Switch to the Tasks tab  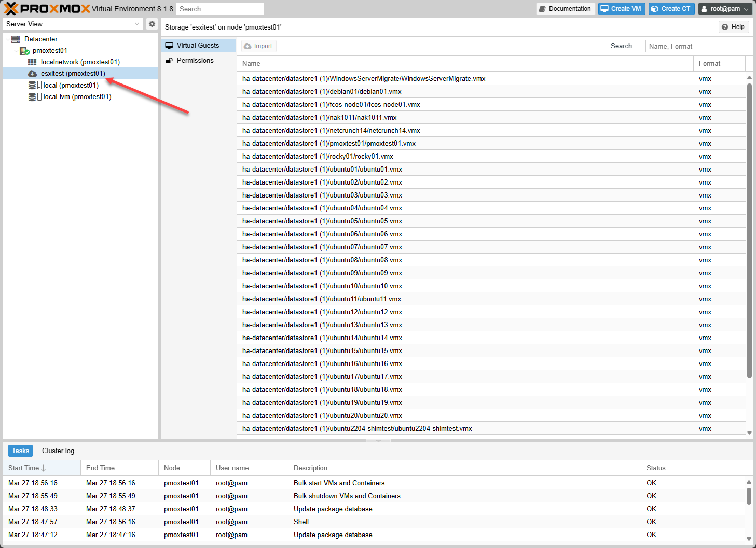[x=20, y=451]
